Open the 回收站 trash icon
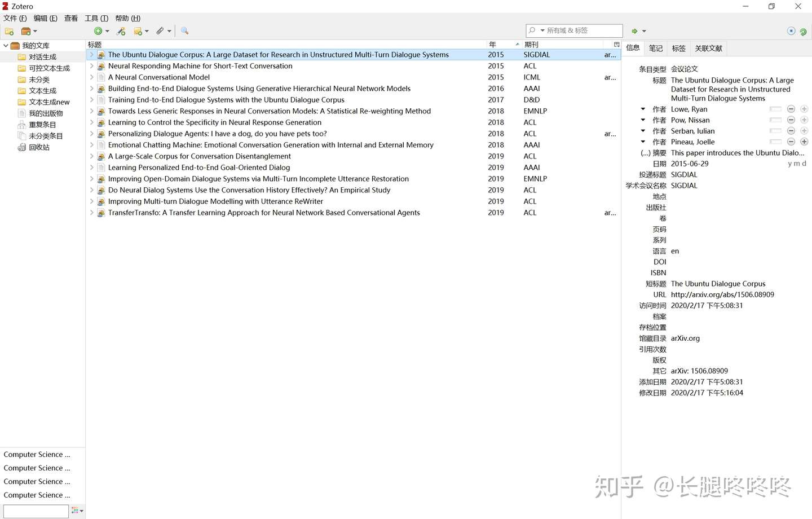812x519 pixels. pyautogui.click(x=22, y=147)
